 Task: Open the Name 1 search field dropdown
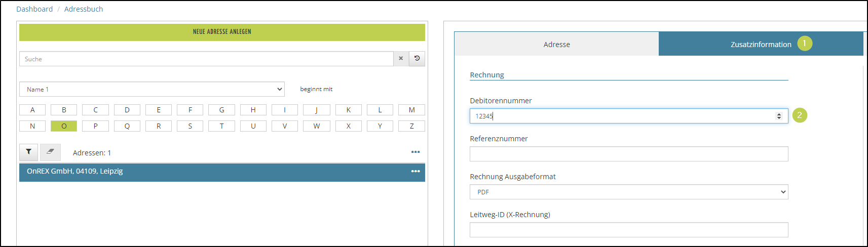pyautogui.click(x=152, y=89)
